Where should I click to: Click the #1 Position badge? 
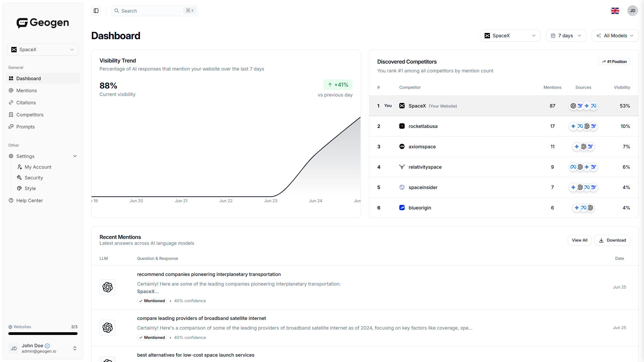tap(614, 62)
